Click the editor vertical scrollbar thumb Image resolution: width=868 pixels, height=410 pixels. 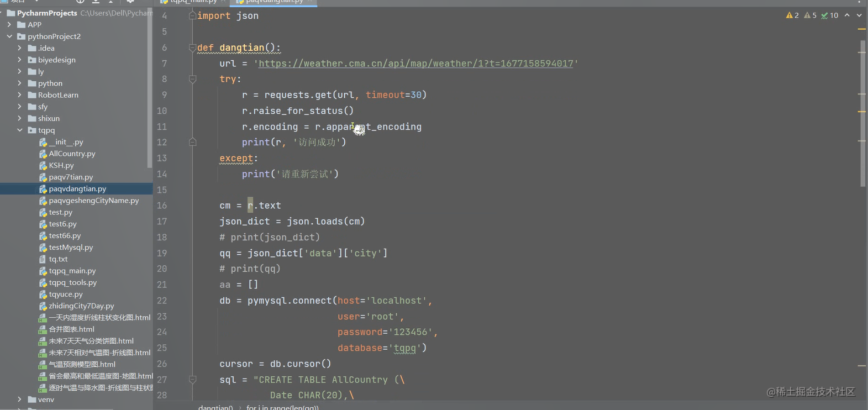pyautogui.click(x=863, y=113)
